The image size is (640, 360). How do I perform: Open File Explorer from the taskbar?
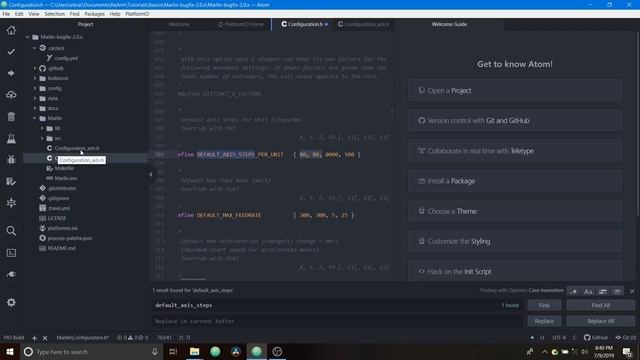click(x=194, y=351)
